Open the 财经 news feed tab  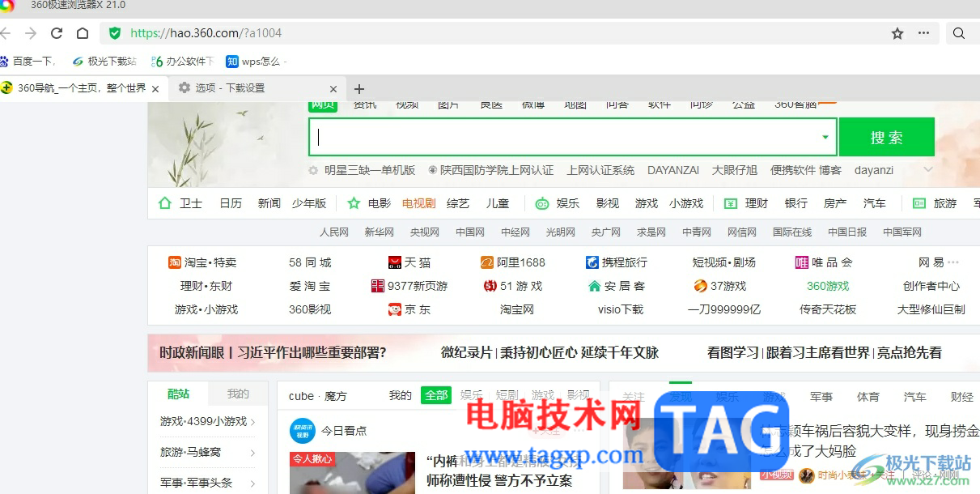click(x=962, y=397)
